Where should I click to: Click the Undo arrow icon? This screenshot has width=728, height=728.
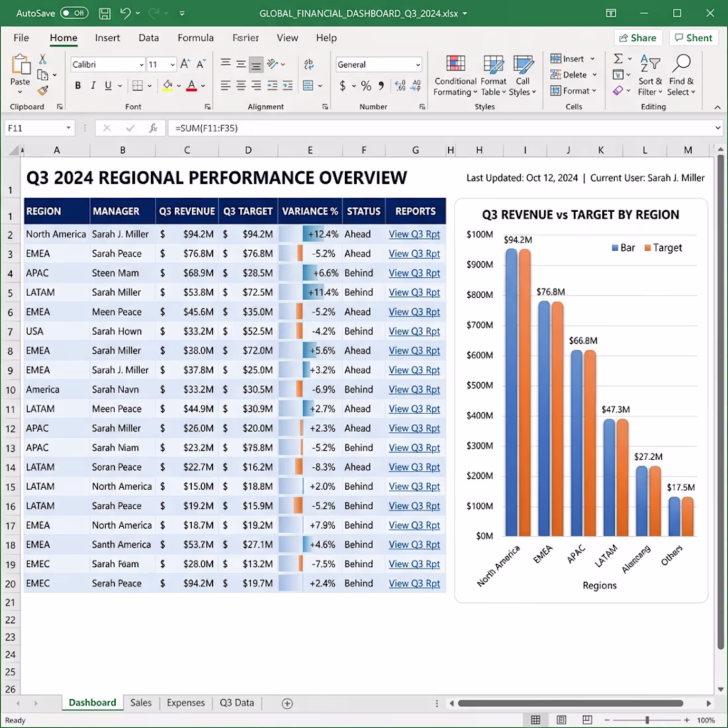pos(125,13)
